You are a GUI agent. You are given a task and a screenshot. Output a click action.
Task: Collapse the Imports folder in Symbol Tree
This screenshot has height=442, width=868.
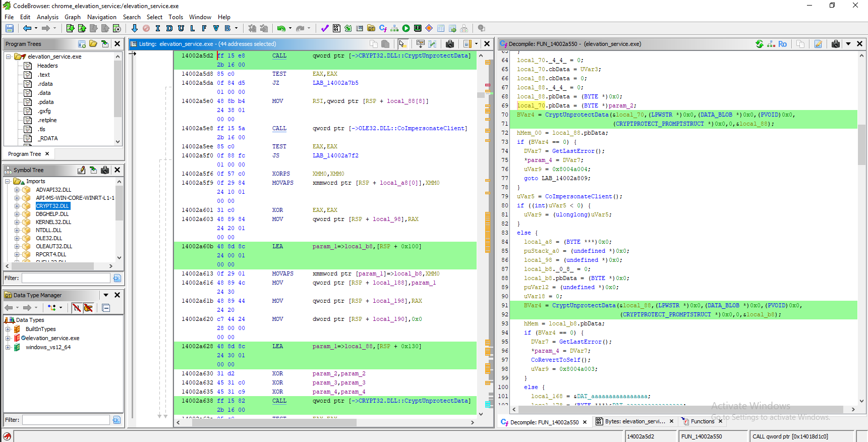coord(8,181)
